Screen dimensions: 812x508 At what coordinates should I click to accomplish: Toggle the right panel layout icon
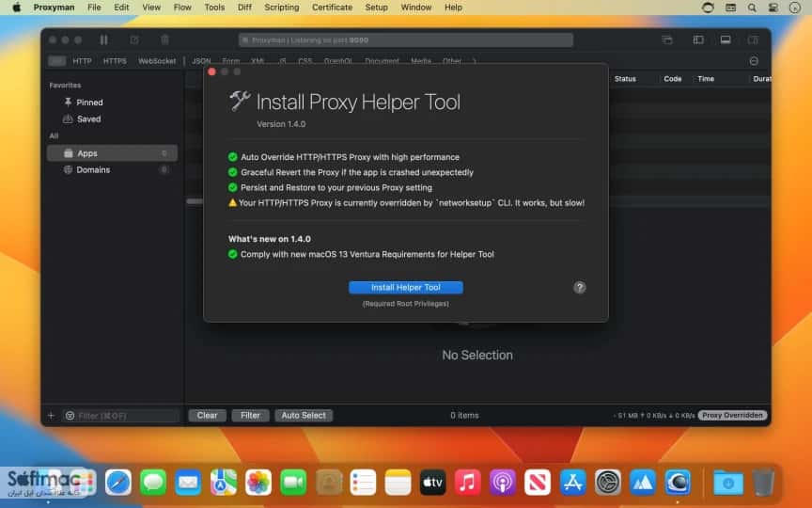[x=753, y=40]
